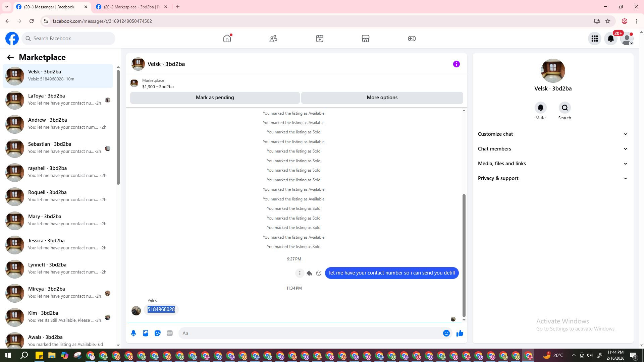Toggle the conversation information panel

coord(456,64)
